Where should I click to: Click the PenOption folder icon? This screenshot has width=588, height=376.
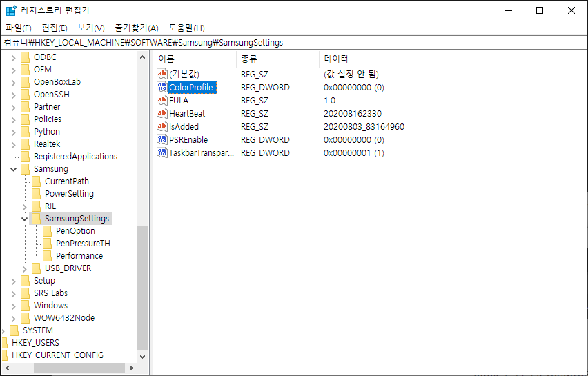(47, 230)
